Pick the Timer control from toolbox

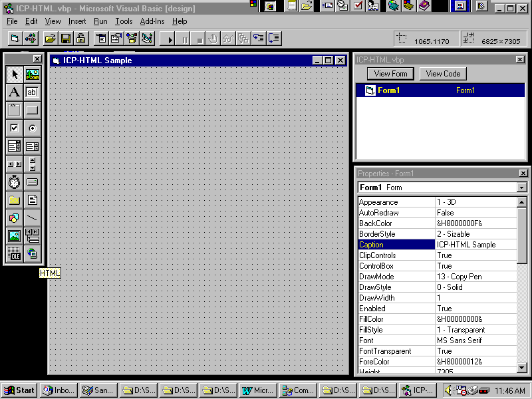point(14,182)
